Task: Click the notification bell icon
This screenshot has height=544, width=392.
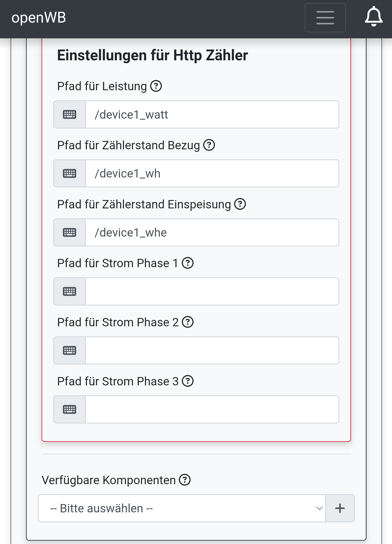Action: pos(373,17)
